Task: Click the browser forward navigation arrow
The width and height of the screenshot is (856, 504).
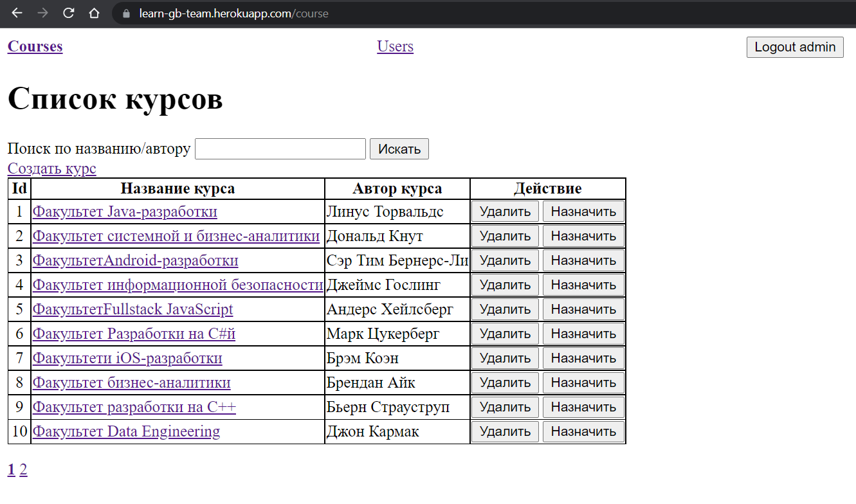Action: click(42, 13)
